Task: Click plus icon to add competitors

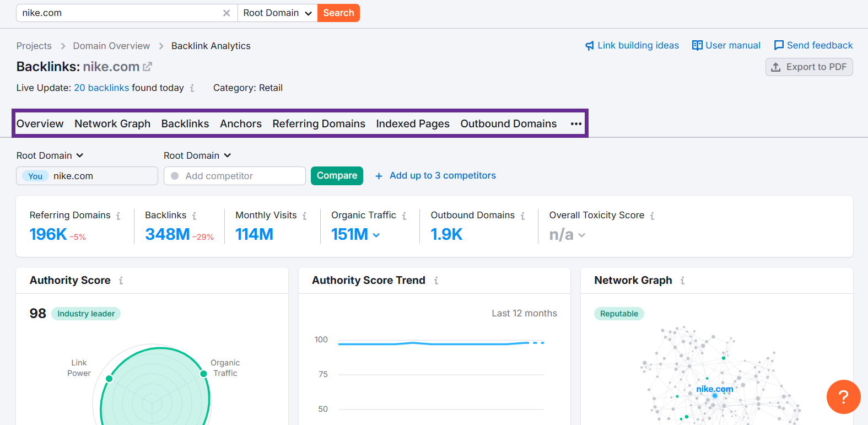Action: [379, 176]
